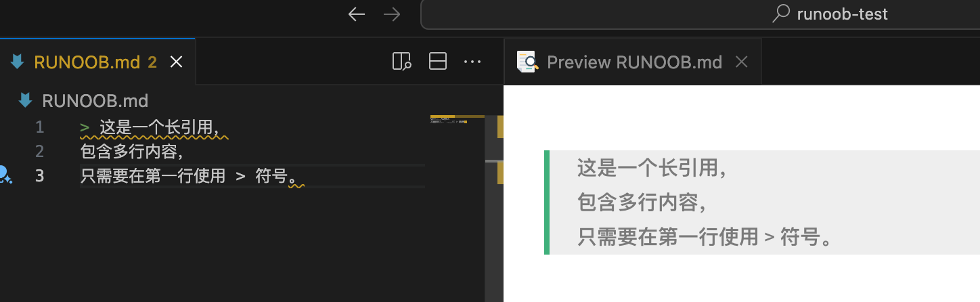Click the editor minimap thumbnail
The height and width of the screenshot is (302, 980).
tap(457, 121)
